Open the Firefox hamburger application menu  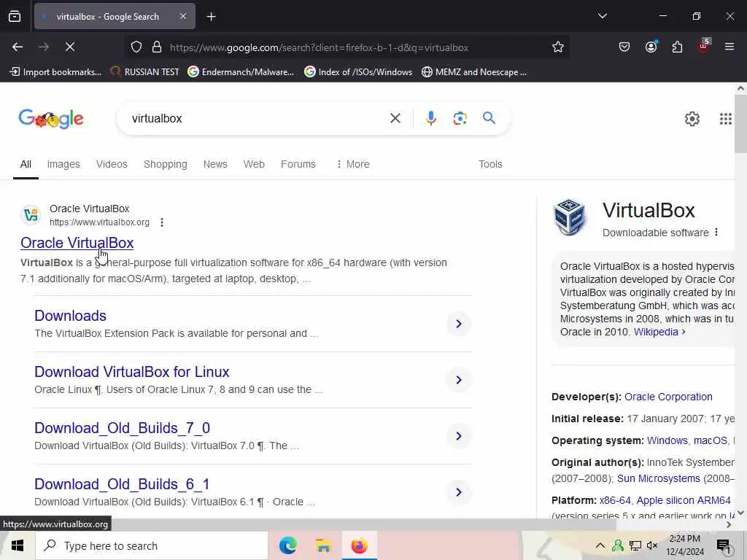tap(729, 47)
